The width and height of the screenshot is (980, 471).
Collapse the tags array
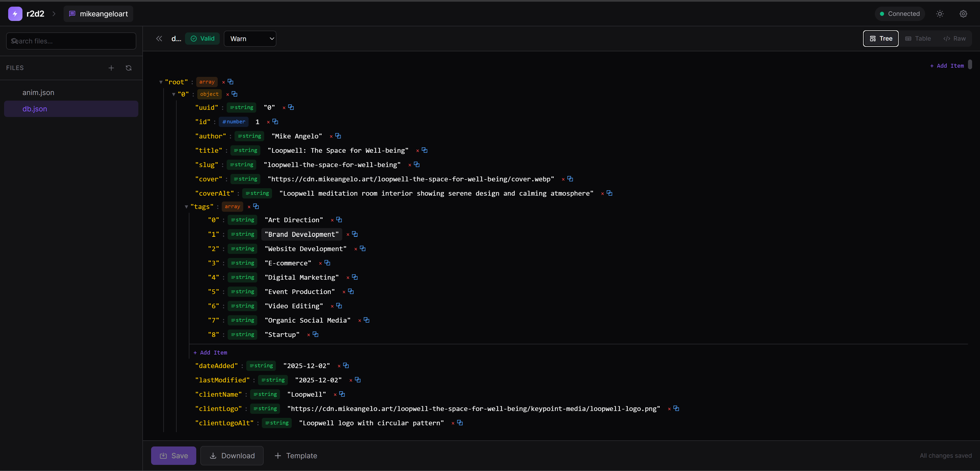point(186,207)
